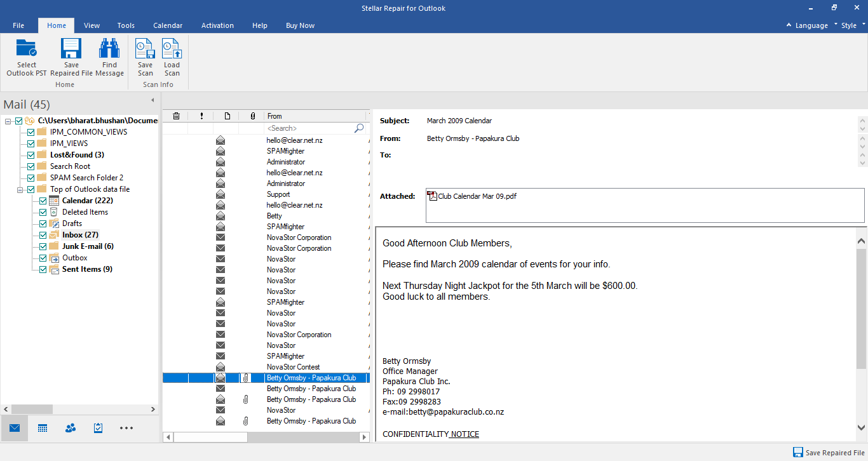This screenshot has height=461, width=868.
Task: Click the Save Scan icon
Action: (x=146, y=50)
